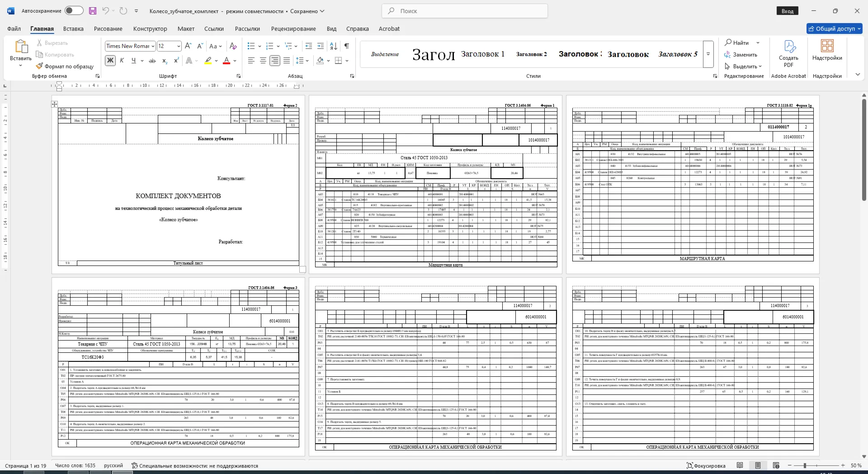Click the bulleted list icon
The height and width of the screenshot is (474, 868).
(x=251, y=46)
